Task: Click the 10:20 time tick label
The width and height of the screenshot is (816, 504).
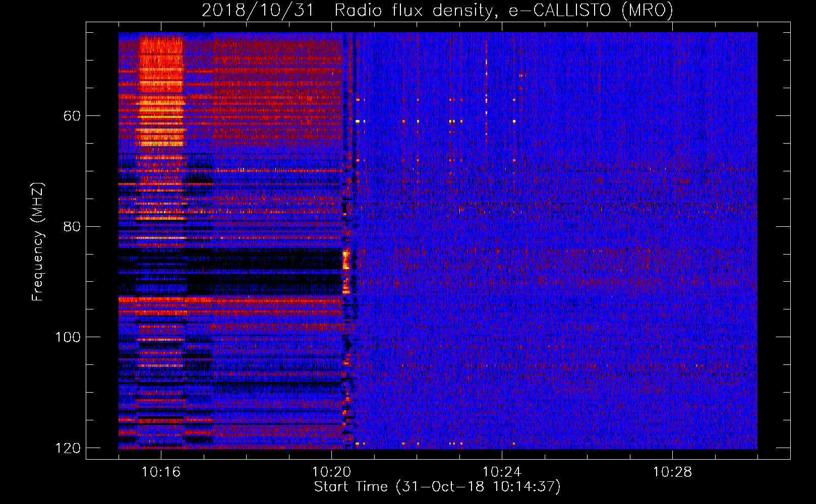Action: tap(331, 472)
